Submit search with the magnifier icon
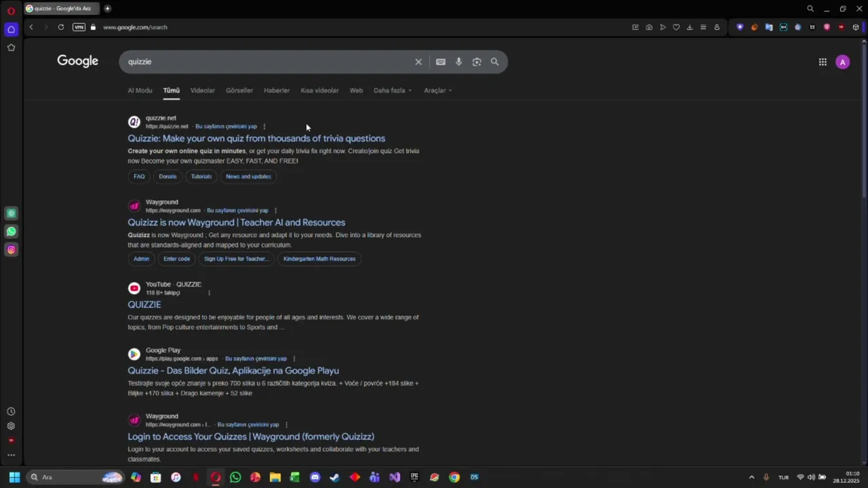 point(494,62)
